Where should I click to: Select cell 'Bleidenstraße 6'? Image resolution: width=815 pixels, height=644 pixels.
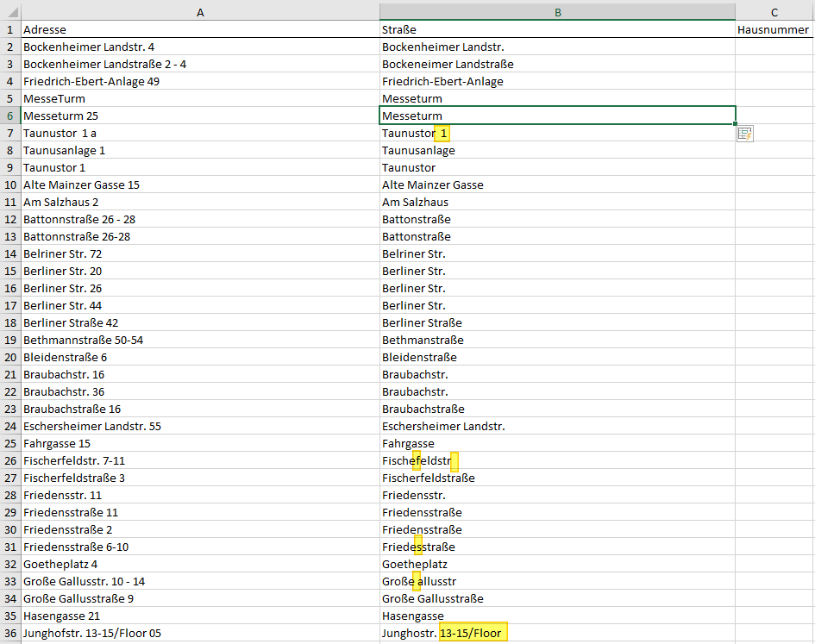[x=200, y=357]
